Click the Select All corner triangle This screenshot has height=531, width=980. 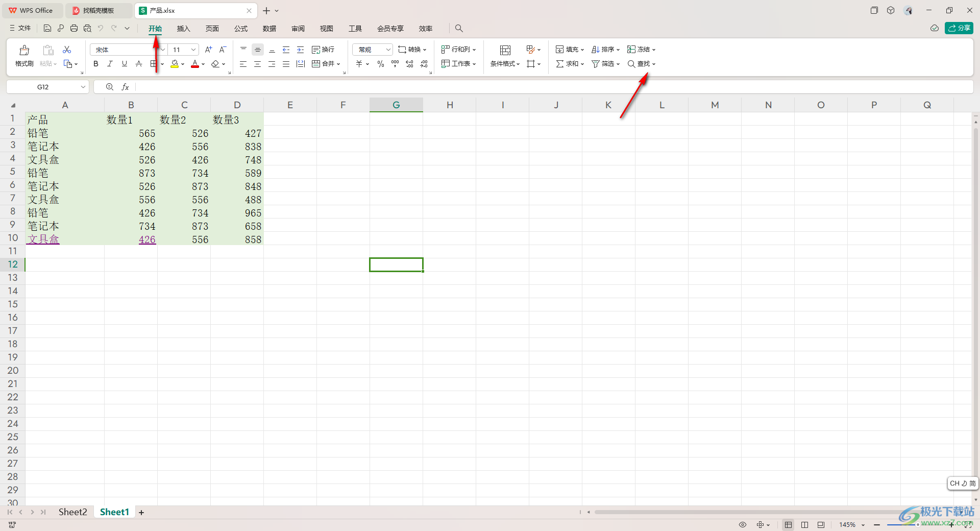pos(13,105)
